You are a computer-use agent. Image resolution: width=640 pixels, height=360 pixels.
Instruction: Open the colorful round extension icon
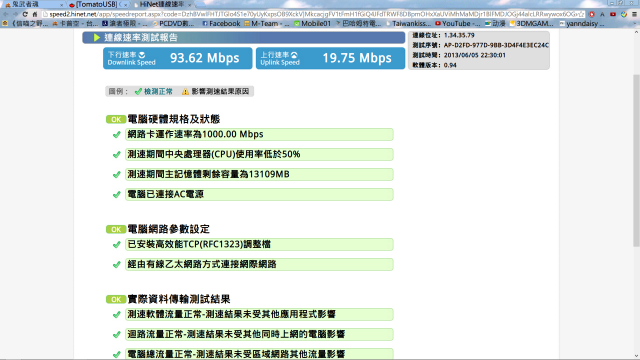click(624, 14)
